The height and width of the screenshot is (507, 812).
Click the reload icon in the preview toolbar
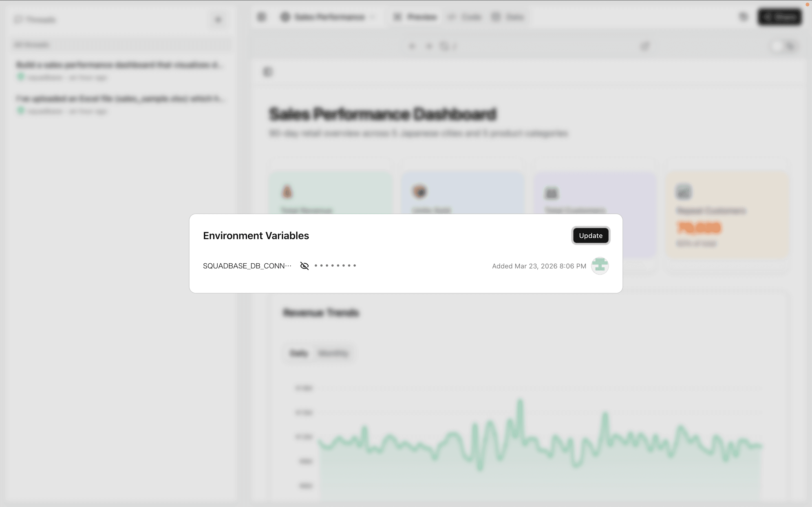[x=444, y=46]
